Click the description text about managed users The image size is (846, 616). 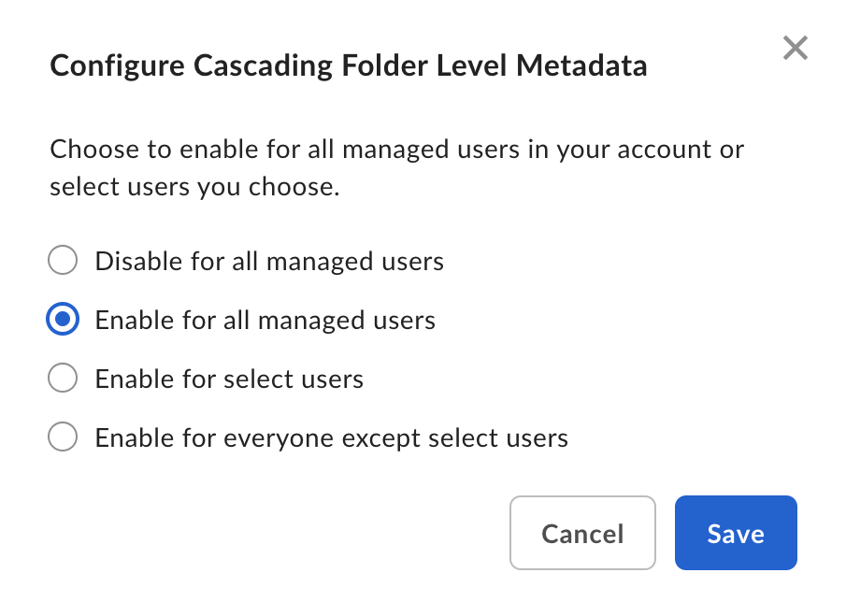[x=397, y=167]
